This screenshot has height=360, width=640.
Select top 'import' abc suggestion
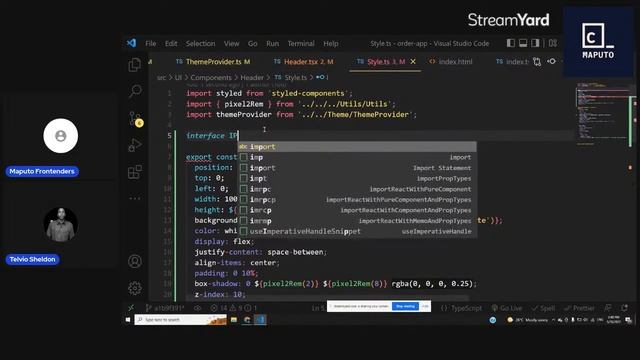point(357,147)
